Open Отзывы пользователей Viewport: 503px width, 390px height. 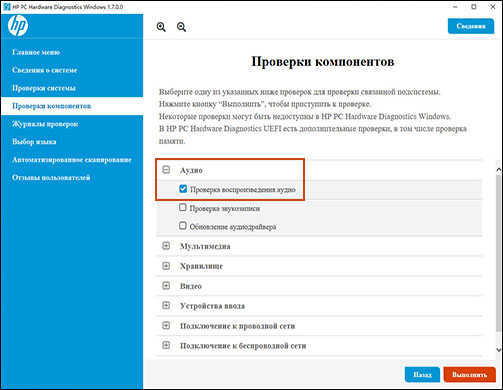(x=51, y=177)
